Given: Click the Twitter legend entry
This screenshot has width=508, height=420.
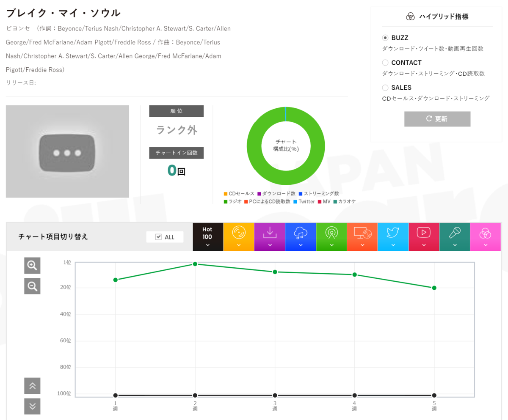Looking at the screenshot, I should (x=304, y=201).
